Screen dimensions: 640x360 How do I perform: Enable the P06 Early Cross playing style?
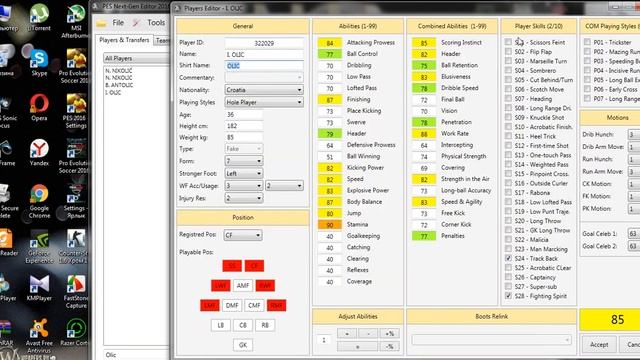[x=587, y=89]
